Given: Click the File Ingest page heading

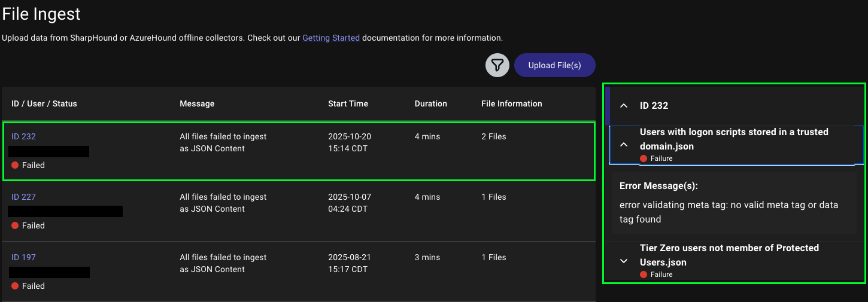Looking at the screenshot, I should click(x=41, y=14).
